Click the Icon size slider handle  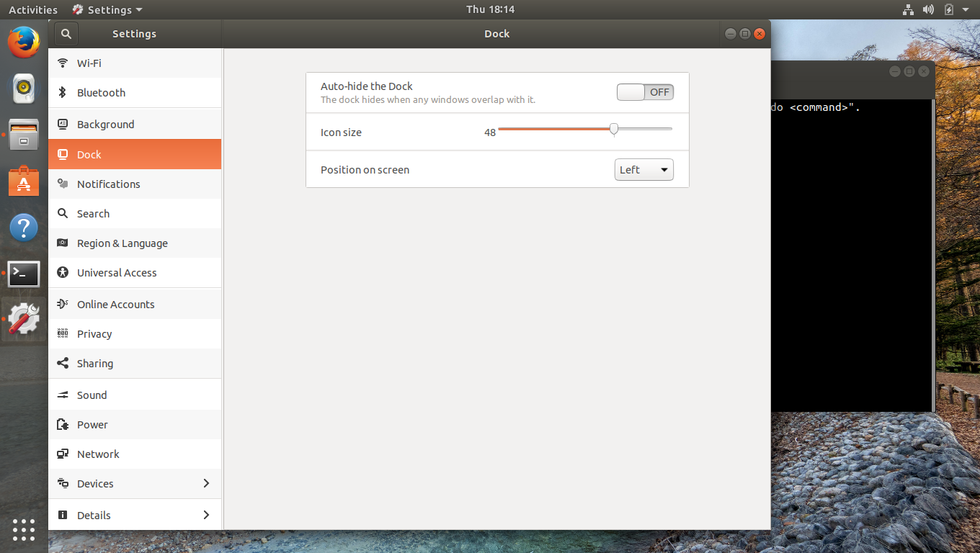[614, 129]
